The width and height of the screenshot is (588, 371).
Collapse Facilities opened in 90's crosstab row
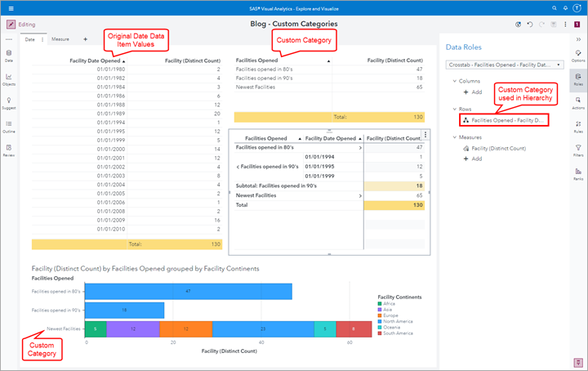click(x=238, y=167)
